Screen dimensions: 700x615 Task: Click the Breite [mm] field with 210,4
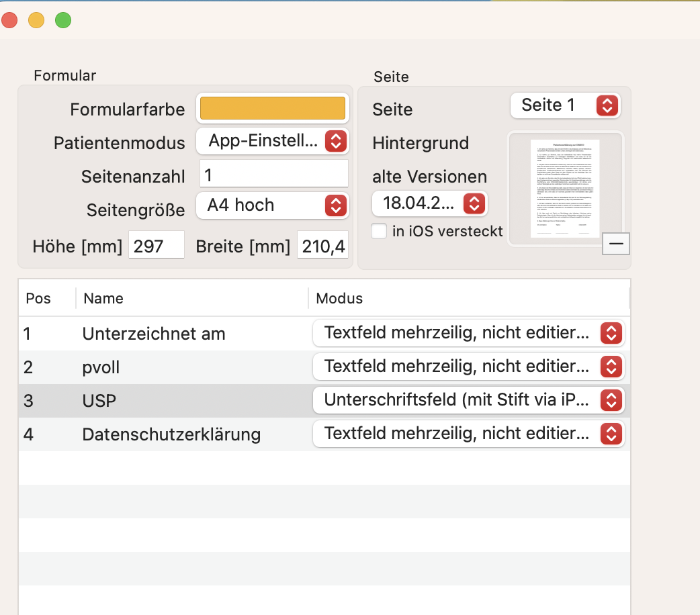pos(322,244)
